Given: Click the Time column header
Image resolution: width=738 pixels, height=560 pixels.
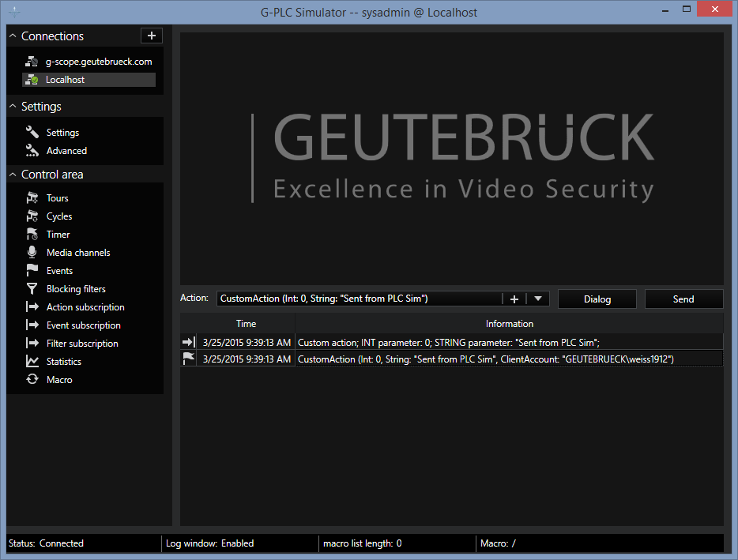Looking at the screenshot, I should click(x=246, y=323).
